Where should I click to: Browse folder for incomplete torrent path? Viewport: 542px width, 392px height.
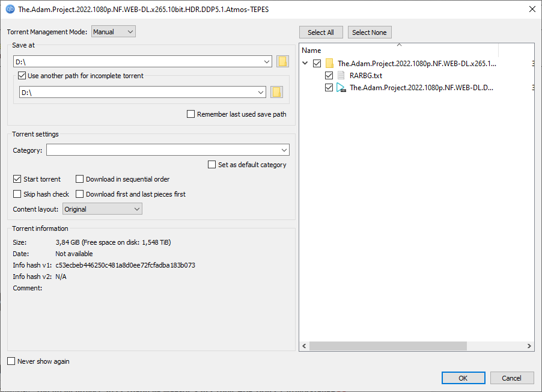coord(276,92)
